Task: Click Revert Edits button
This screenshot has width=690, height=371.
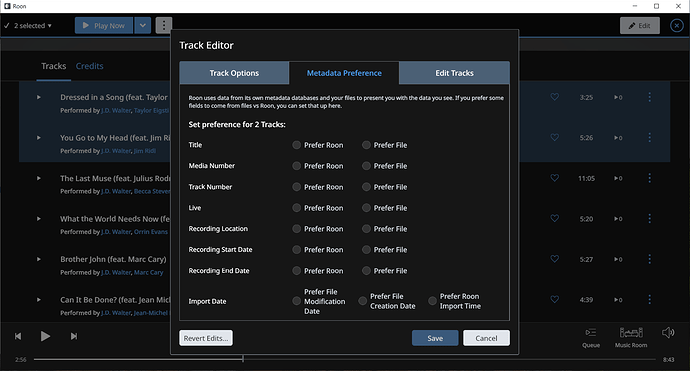Action: [x=206, y=338]
